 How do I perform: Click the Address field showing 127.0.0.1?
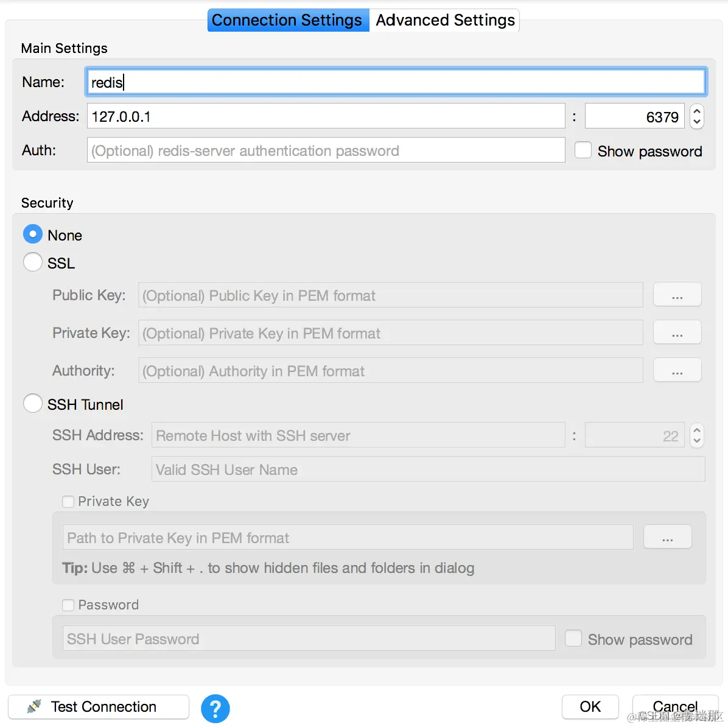coord(326,116)
